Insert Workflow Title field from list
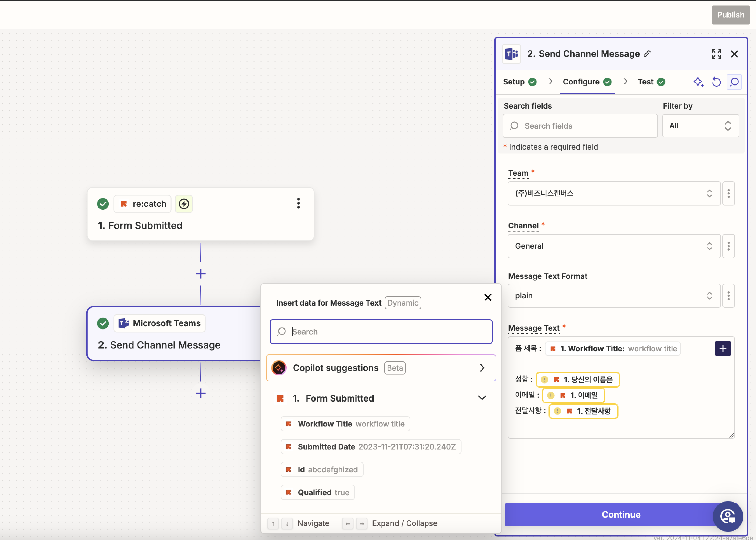This screenshot has height=540, width=756. click(345, 424)
